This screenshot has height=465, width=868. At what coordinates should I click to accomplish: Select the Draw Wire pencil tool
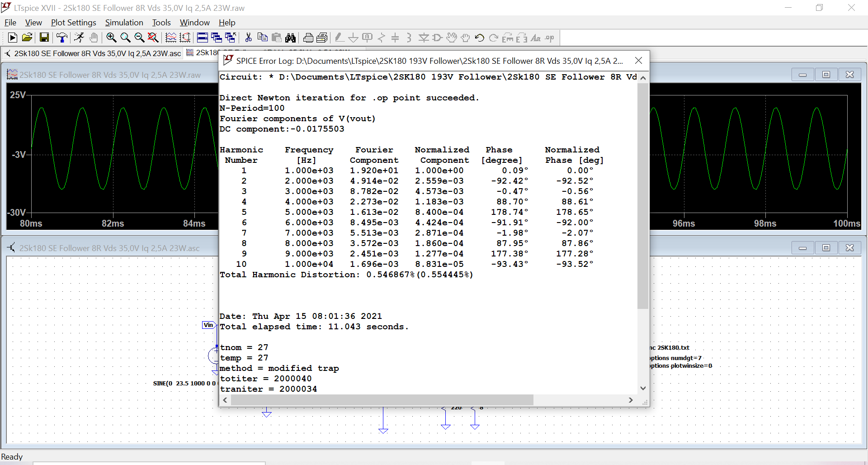click(340, 38)
